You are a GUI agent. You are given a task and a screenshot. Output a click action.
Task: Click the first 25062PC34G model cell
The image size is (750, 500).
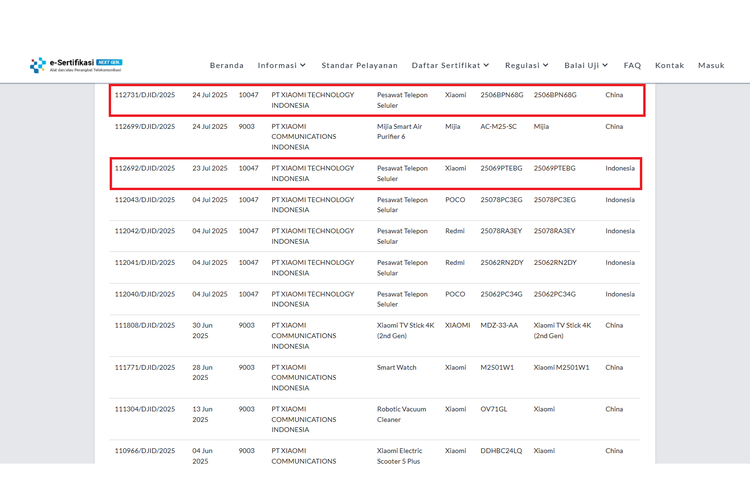coord(501,294)
